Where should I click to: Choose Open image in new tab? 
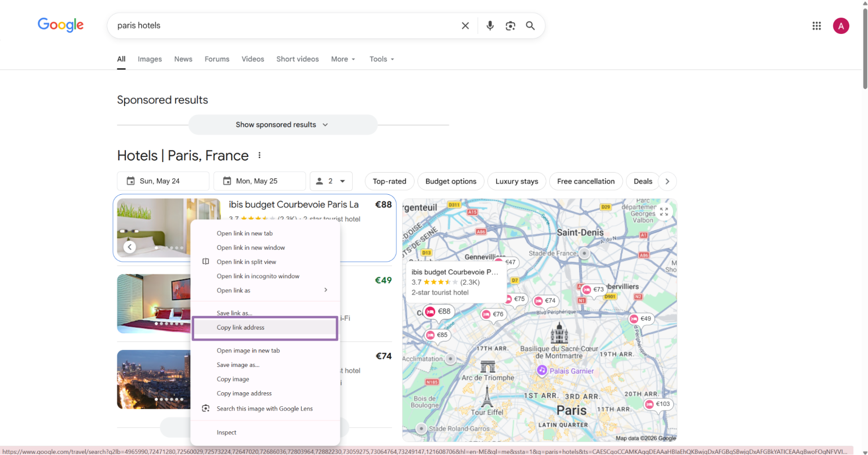265,351
